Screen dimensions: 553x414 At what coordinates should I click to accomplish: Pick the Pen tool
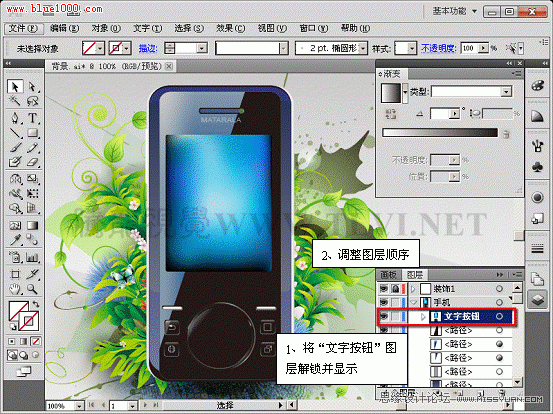click(x=15, y=118)
